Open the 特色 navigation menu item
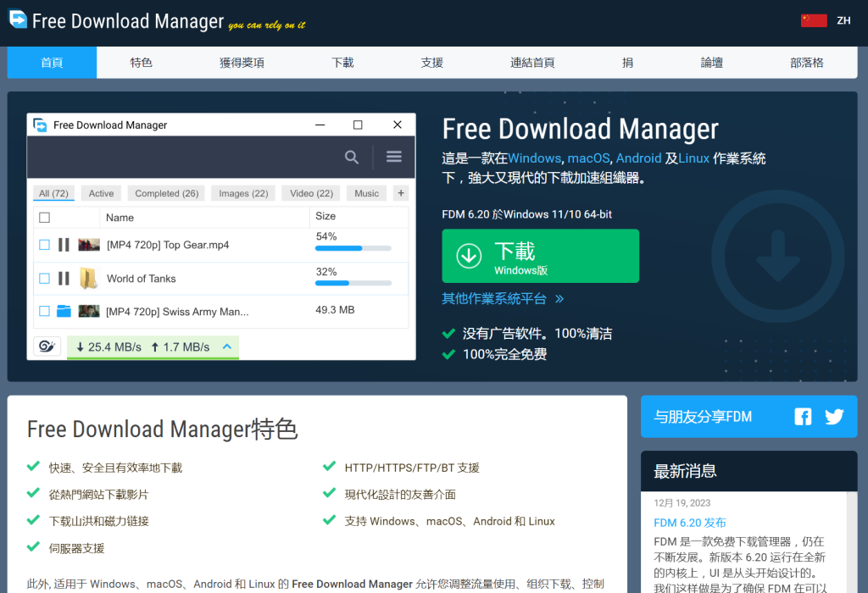 [x=141, y=62]
